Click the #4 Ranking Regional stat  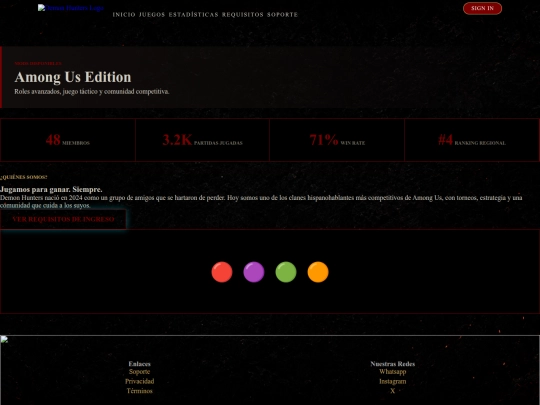pyautogui.click(x=472, y=140)
